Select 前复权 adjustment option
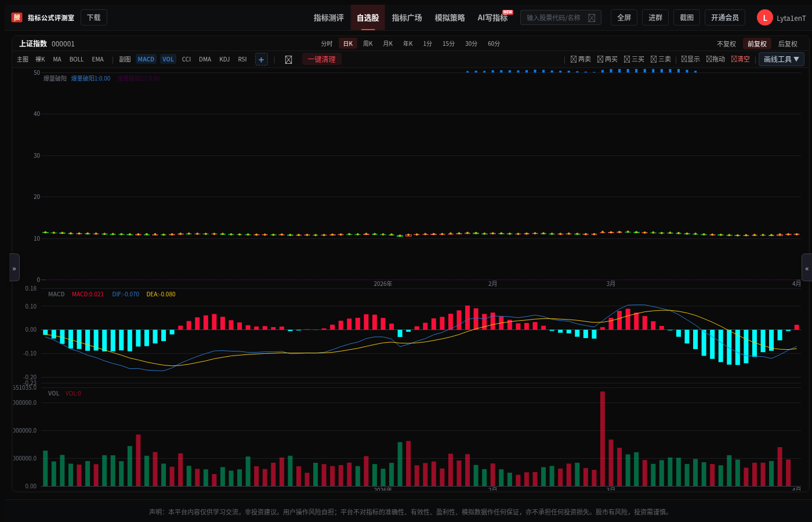 757,43
